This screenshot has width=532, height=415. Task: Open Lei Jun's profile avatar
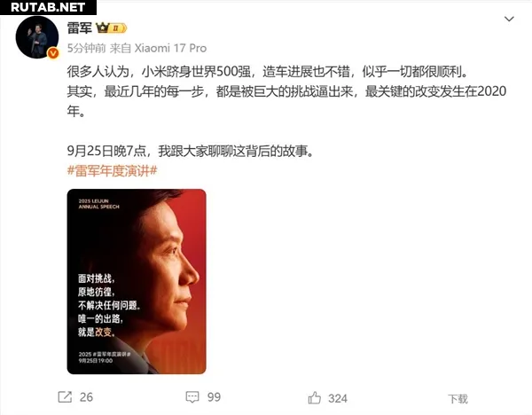click(37, 37)
